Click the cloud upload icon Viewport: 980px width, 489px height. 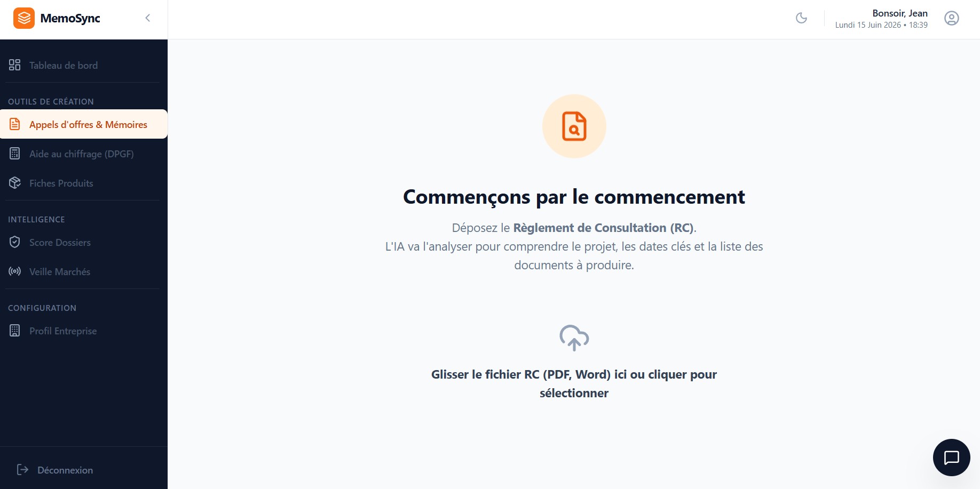click(x=574, y=338)
